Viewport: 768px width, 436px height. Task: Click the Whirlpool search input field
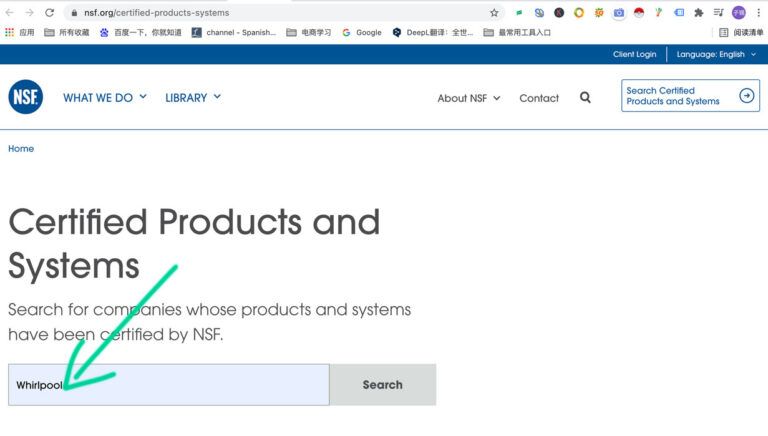[x=168, y=385]
